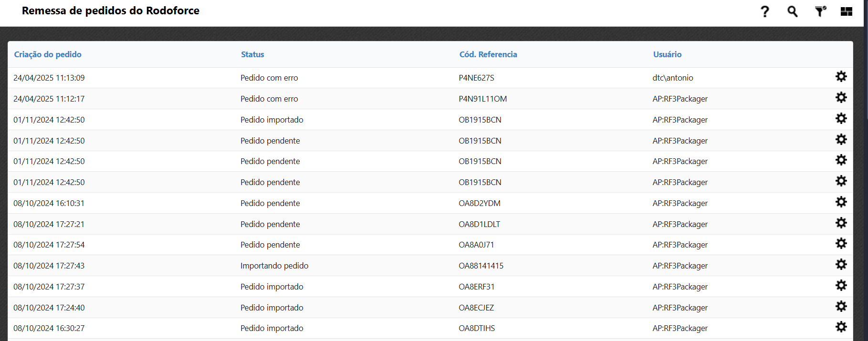This screenshot has width=868, height=341.
Task: Open gear menu for order P4N91L11OM
Action: pos(841,98)
